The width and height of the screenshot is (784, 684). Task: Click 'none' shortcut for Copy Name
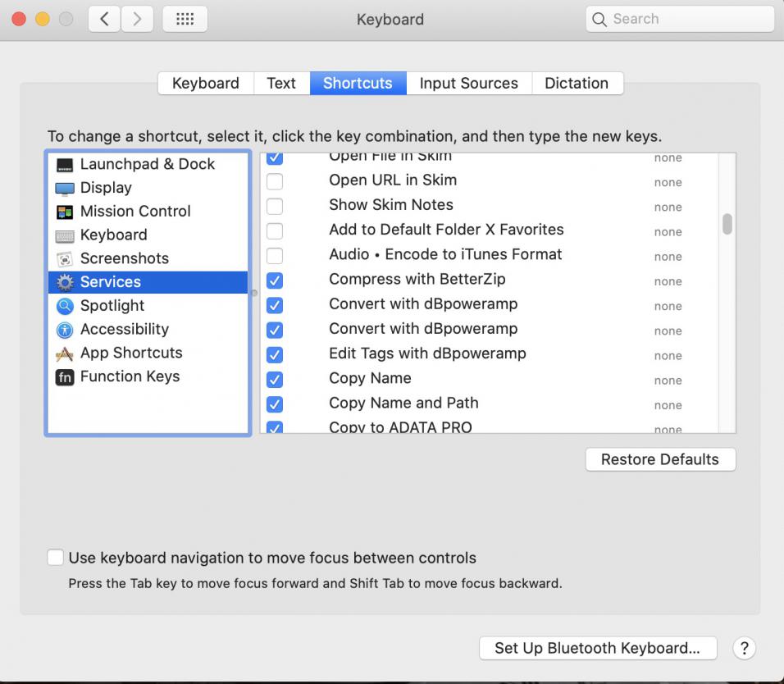(x=668, y=381)
